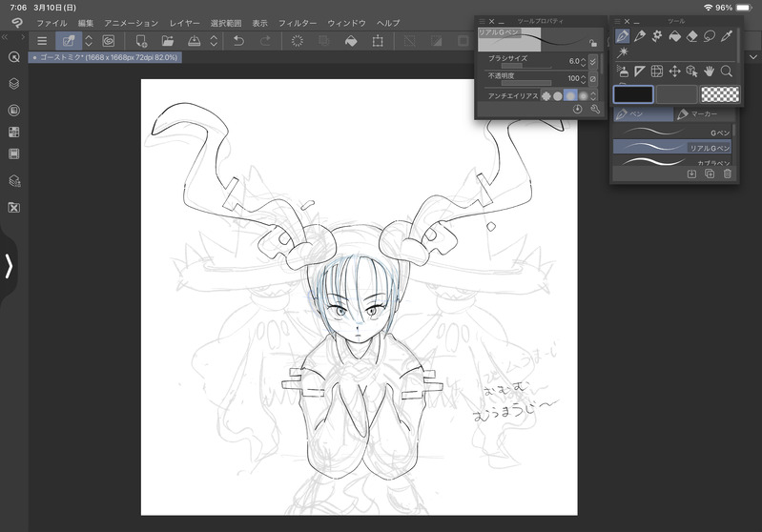Toggle brush size pen-pressure dynamics button
This screenshot has width=762, height=532.
pos(593,61)
